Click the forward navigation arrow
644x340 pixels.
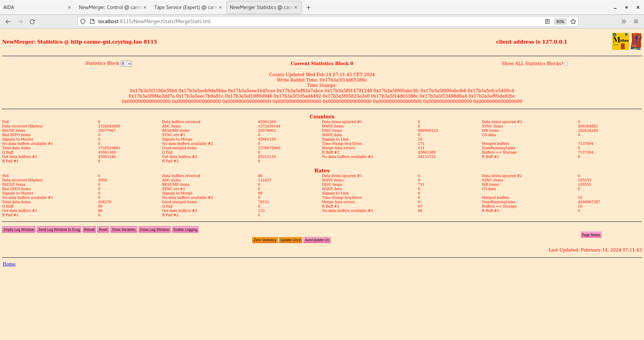[x=20, y=21]
